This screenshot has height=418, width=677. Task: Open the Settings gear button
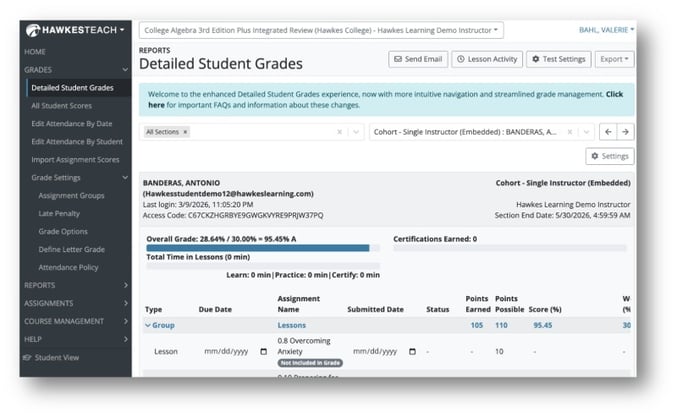coord(610,156)
